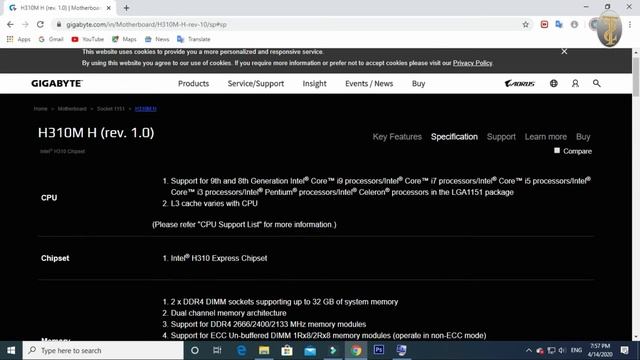Open the user account icon

(575, 83)
